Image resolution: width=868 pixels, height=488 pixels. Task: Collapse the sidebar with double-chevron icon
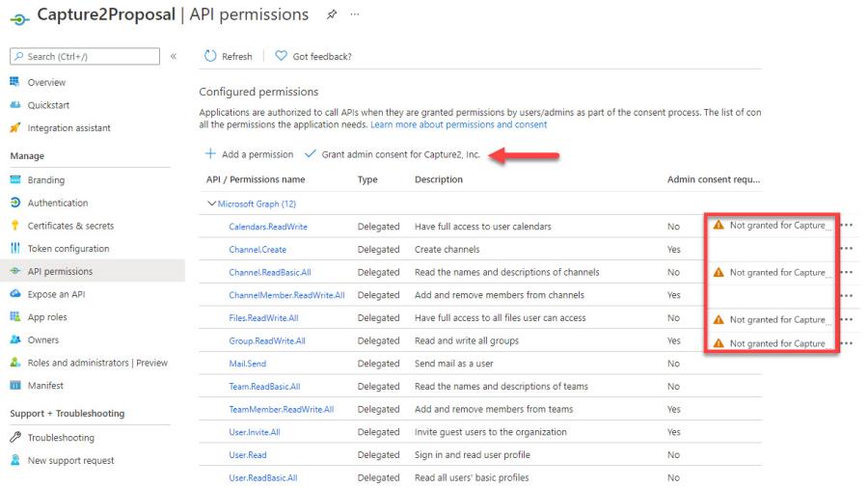pyautogui.click(x=174, y=57)
